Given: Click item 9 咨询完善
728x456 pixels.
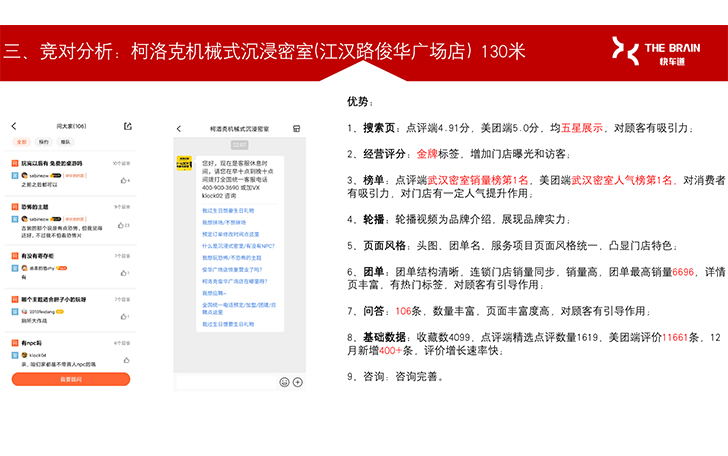Looking at the screenshot, I should [x=395, y=376].
